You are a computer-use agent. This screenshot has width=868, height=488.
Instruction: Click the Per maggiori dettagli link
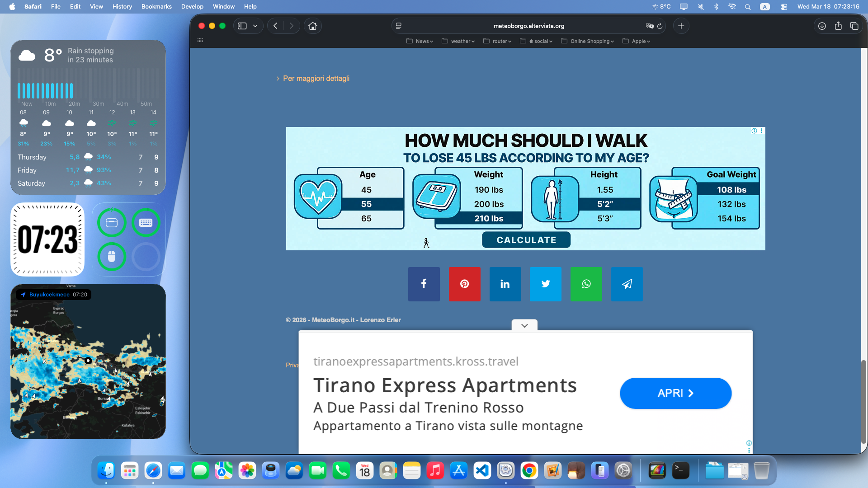coord(316,78)
